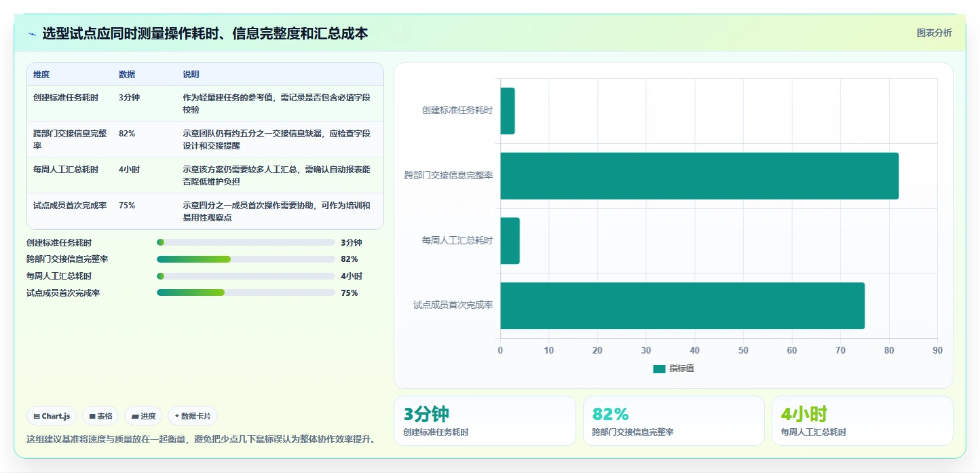Click the chart bar for 试点成员首次完成率
Screen dimensions: 980x473
682,305
